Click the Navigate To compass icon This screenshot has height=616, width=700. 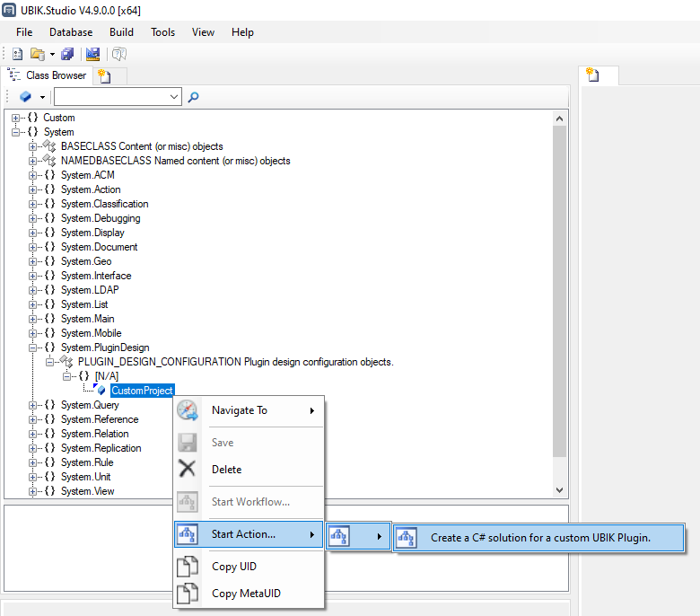pyautogui.click(x=188, y=410)
